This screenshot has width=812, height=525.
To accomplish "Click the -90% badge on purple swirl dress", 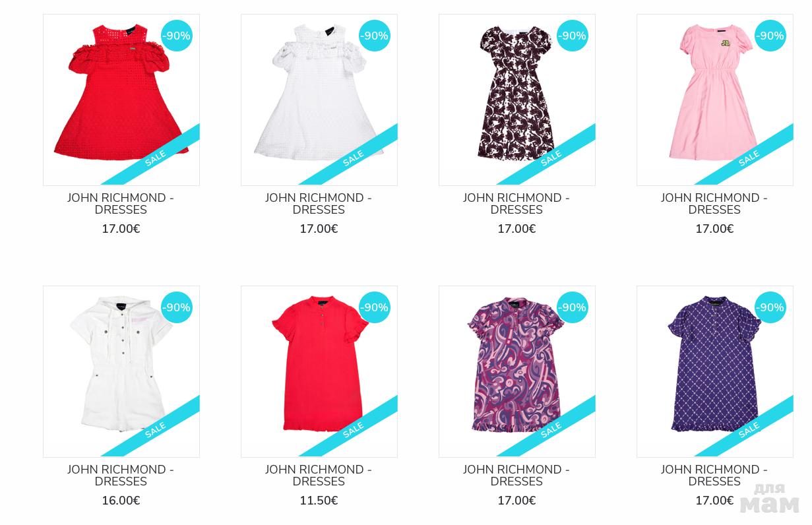I will tap(573, 307).
